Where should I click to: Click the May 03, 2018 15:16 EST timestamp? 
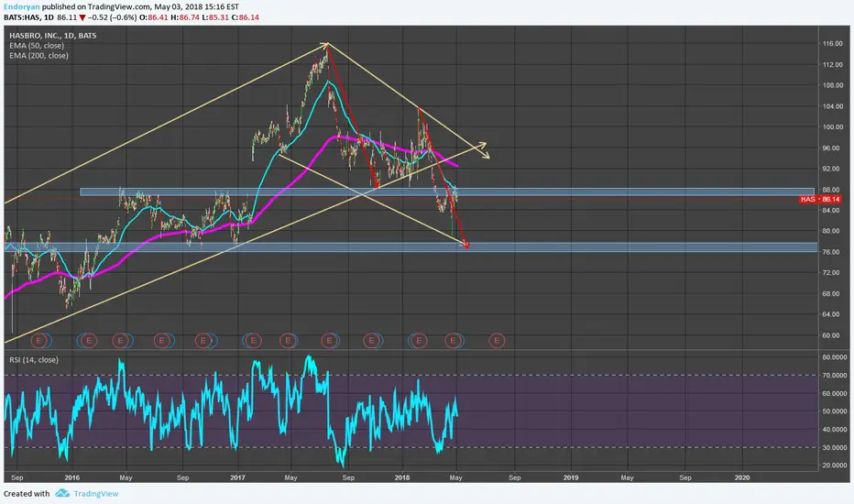(197, 6)
